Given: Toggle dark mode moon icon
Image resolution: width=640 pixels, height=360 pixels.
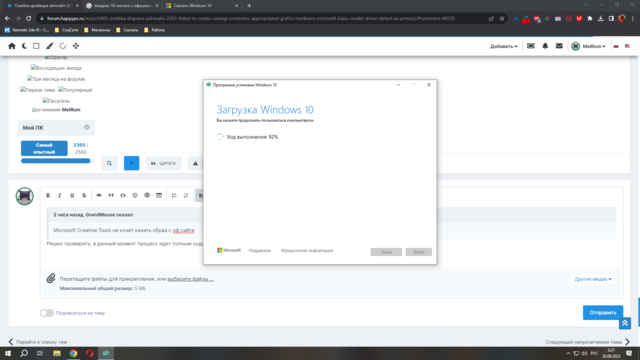Looking at the screenshot, I should [x=24, y=46].
